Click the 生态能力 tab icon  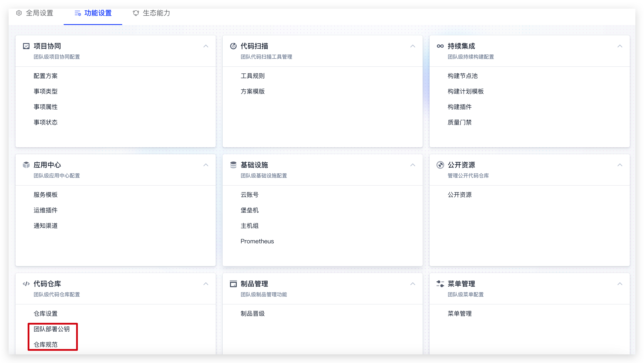pyautogui.click(x=136, y=13)
